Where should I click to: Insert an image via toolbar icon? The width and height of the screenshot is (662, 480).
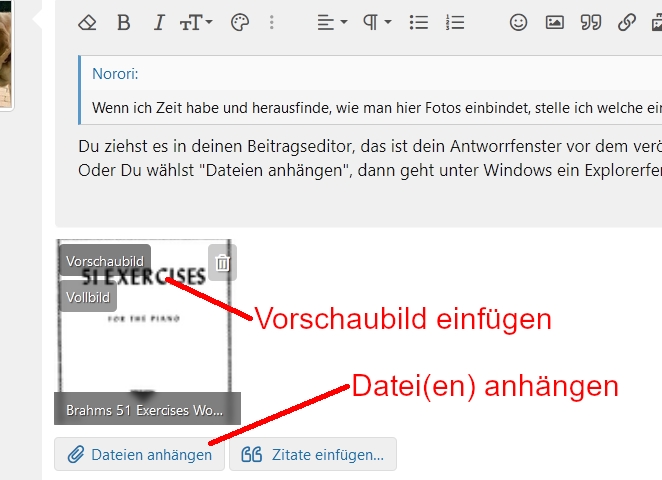pos(554,22)
